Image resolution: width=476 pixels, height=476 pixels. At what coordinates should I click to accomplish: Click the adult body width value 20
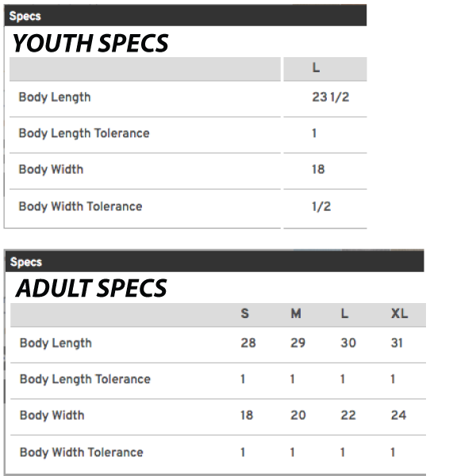click(297, 415)
